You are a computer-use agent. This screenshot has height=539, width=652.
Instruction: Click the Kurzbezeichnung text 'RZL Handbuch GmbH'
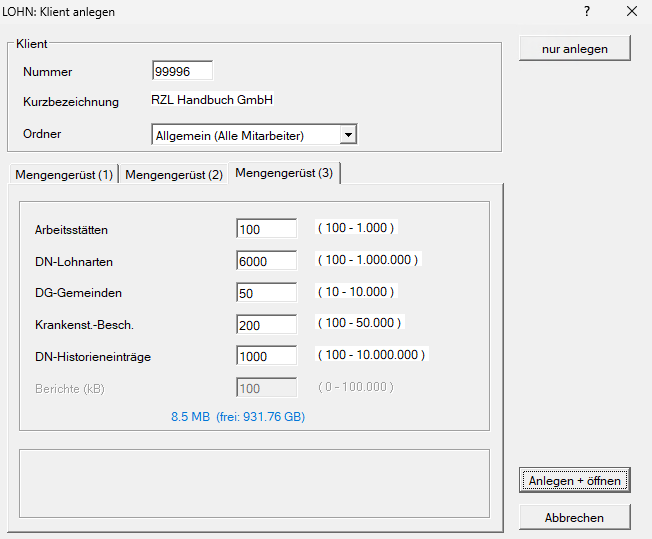pos(212,100)
